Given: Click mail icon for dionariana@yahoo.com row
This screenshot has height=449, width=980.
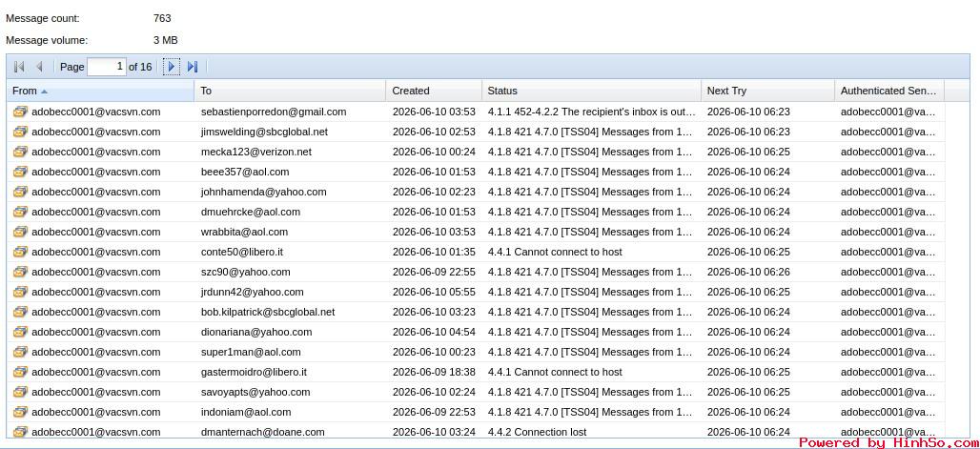Looking at the screenshot, I should click(21, 332).
